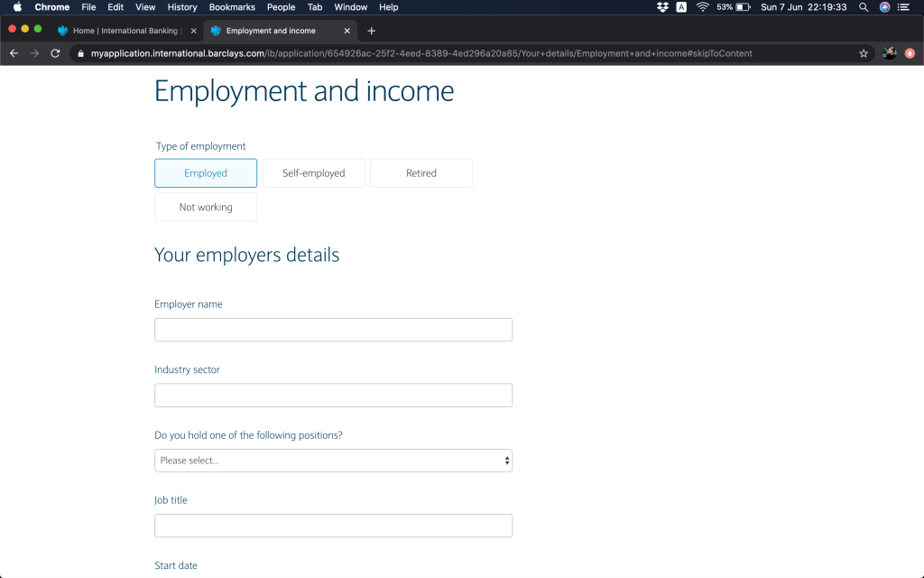Select Not working employment type
Screen dimensions: 924x578
(206, 207)
